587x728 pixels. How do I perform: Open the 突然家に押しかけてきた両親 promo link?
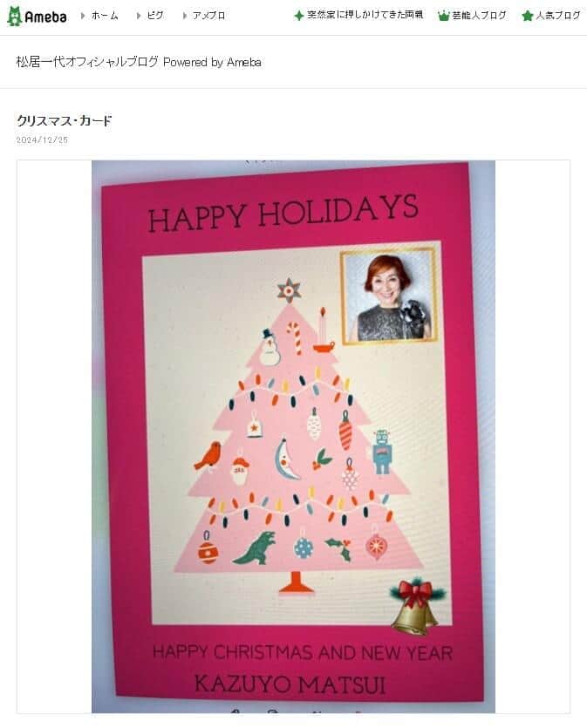(365, 16)
